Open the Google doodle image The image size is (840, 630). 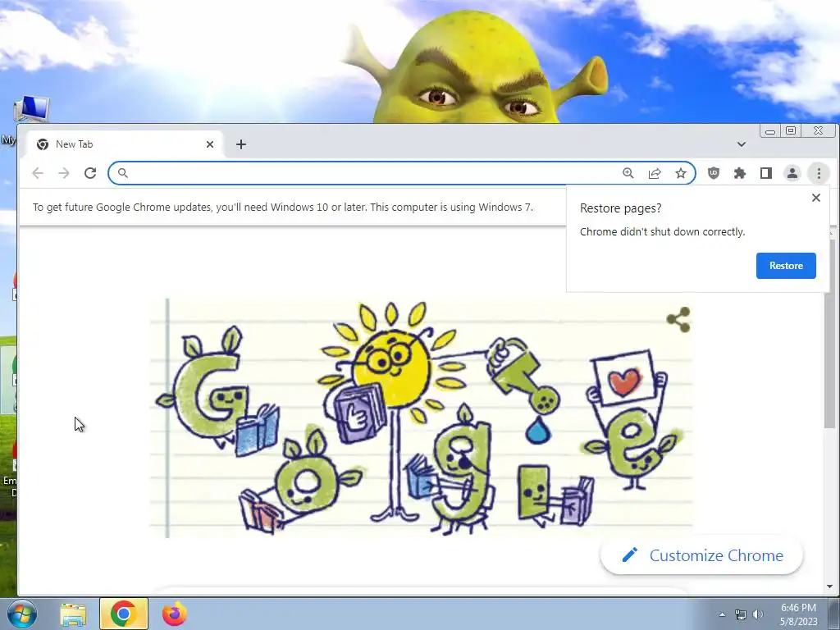click(421, 418)
